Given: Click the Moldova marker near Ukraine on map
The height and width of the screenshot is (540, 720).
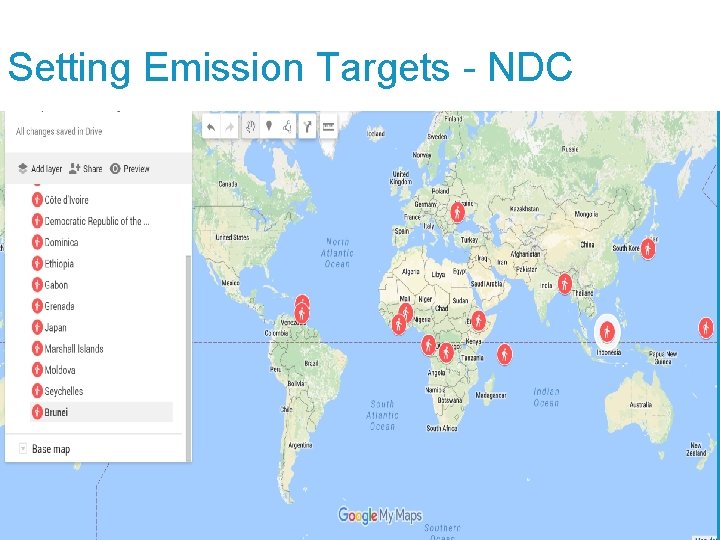Looking at the screenshot, I should pos(457,213).
